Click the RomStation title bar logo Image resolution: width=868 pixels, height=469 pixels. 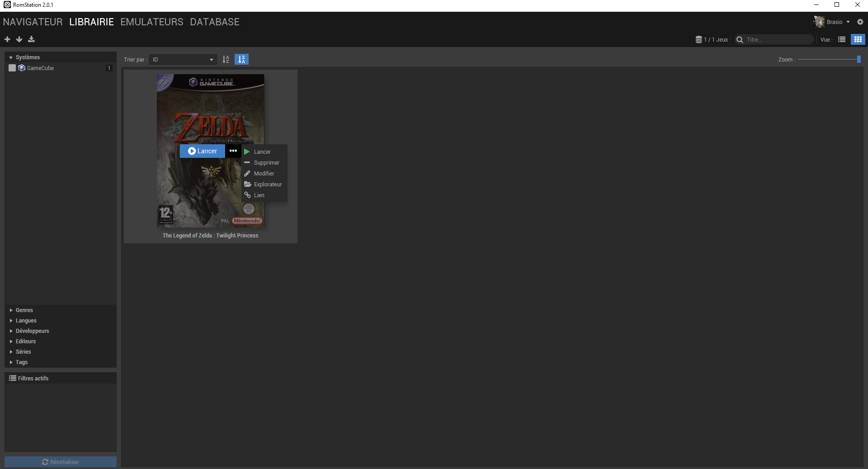(7, 5)
